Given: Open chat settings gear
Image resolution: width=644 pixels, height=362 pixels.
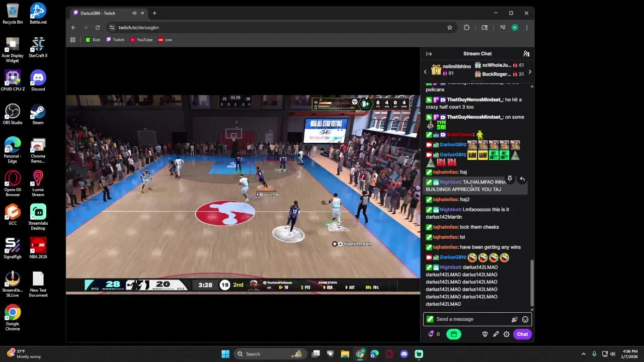Looking at the screenshot, I should 506,334.
